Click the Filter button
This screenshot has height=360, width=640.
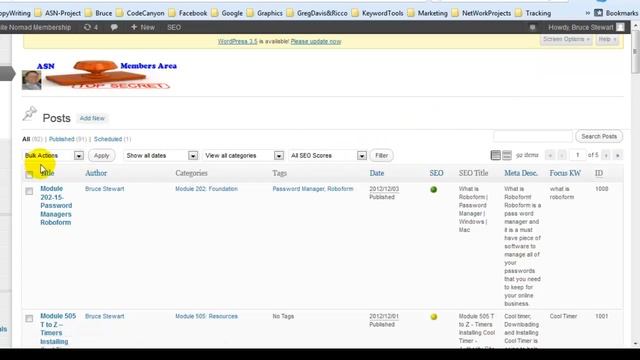(x=381, y=156)
